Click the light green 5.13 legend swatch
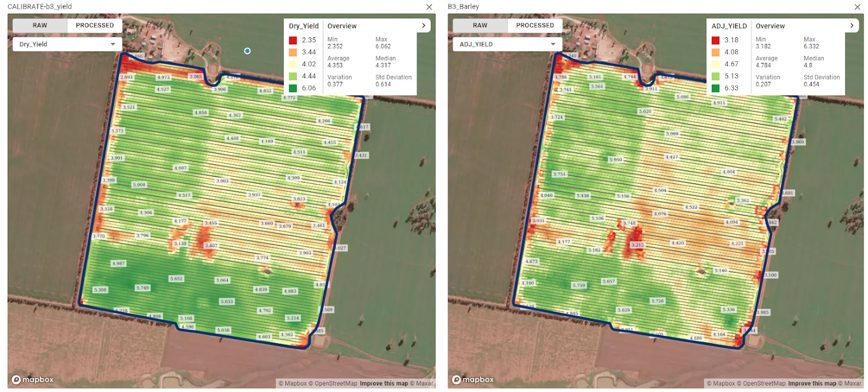This screenshot has height=392, width=868. click(x=716, y=76)
